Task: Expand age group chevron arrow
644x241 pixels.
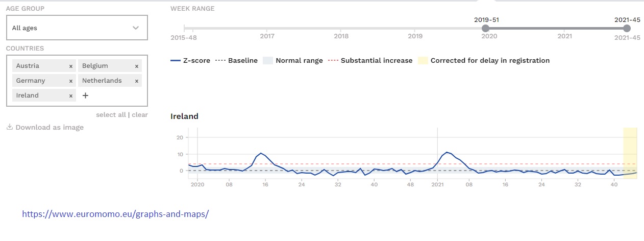Action: [136, 28]
